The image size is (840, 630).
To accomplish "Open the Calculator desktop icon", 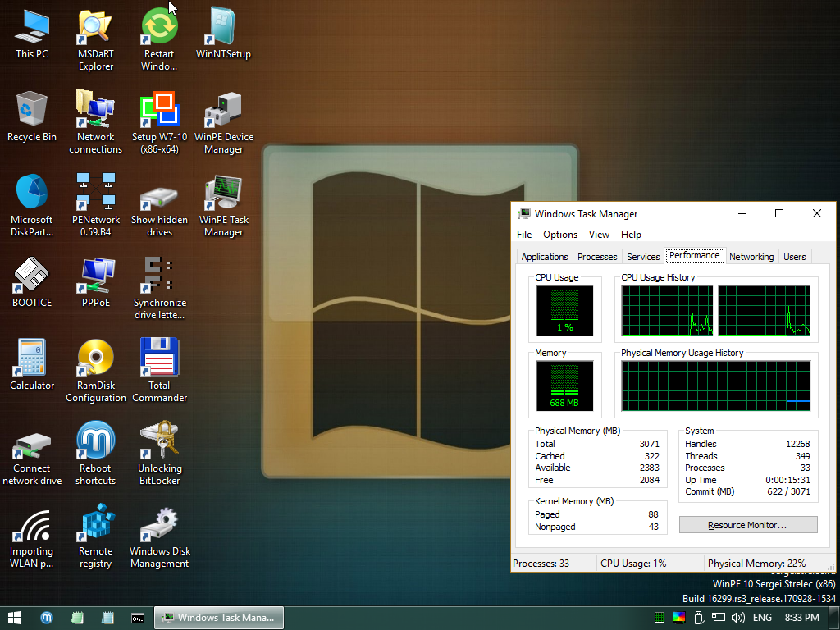I will (x=32, y=365).
